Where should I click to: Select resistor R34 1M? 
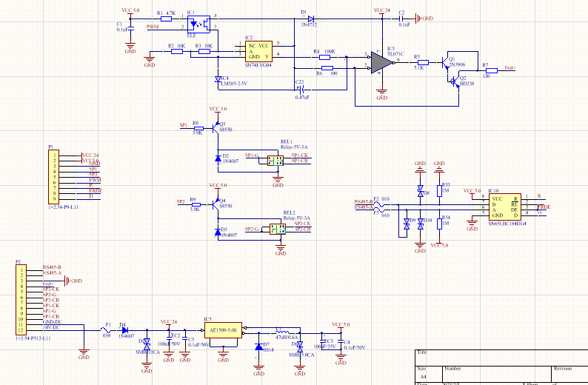(x=439, y=224)
